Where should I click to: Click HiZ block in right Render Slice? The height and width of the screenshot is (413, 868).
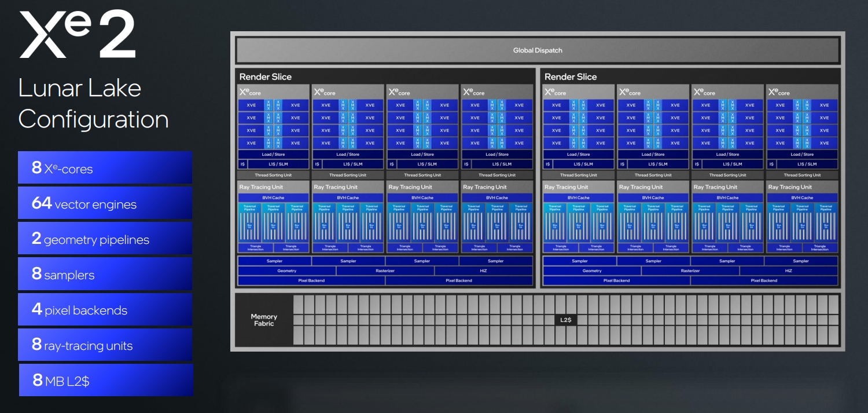789,271
